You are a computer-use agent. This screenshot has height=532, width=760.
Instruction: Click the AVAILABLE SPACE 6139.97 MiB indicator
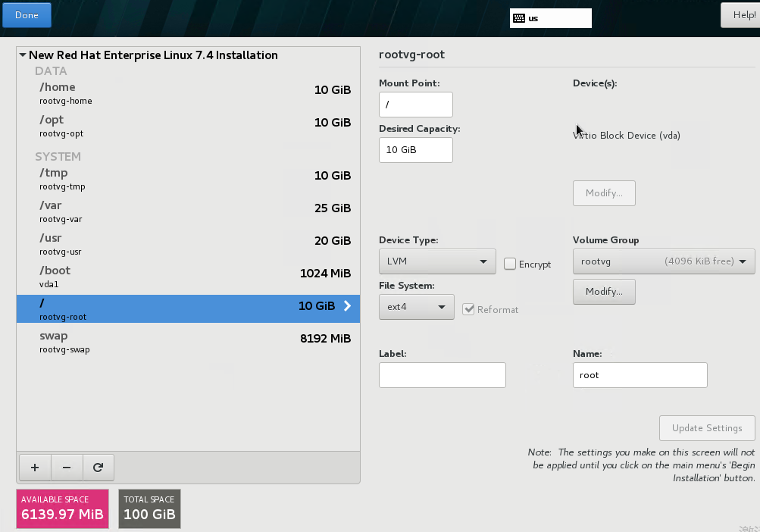point(63,509)
